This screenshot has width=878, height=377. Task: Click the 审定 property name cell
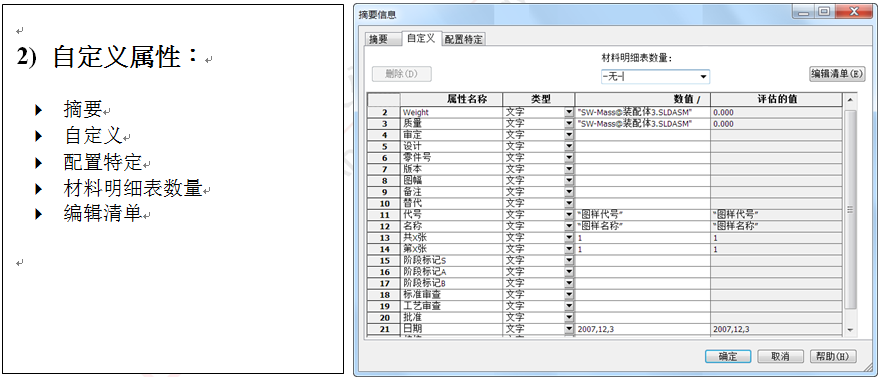tap(451, 135)
